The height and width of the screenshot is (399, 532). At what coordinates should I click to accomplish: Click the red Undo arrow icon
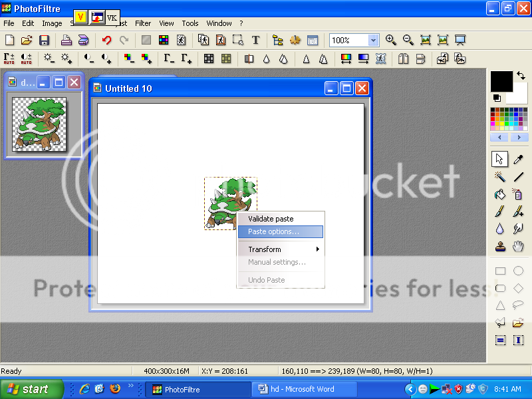[107, 40]
